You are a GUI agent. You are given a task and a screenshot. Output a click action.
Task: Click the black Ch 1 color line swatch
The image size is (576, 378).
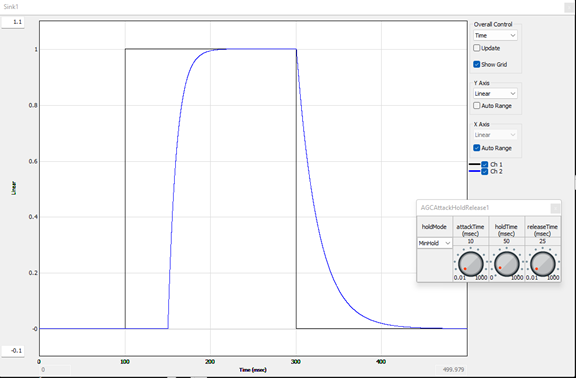(x=475, y=165)
